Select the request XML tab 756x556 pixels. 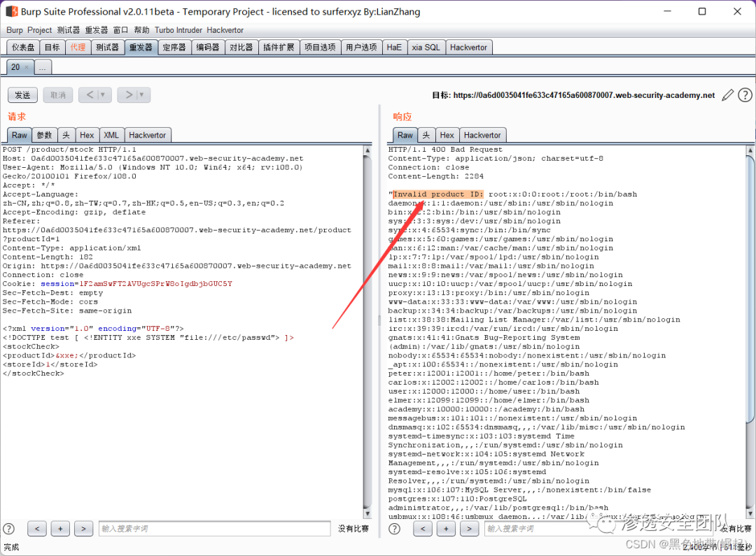[x=111, y=135]
